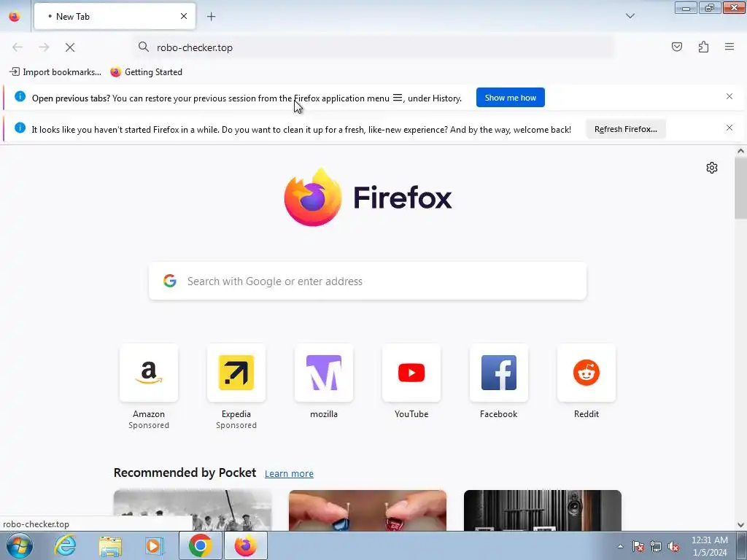The height and width of the screenshot is (560, 747).
Task: Click the network tray icon
Action: (x=656, y=546)
